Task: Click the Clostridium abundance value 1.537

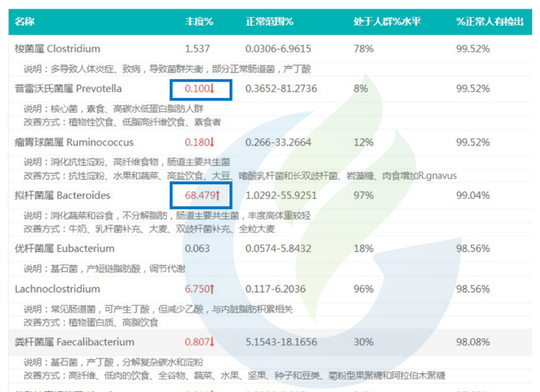Action: tap(198, 48)
